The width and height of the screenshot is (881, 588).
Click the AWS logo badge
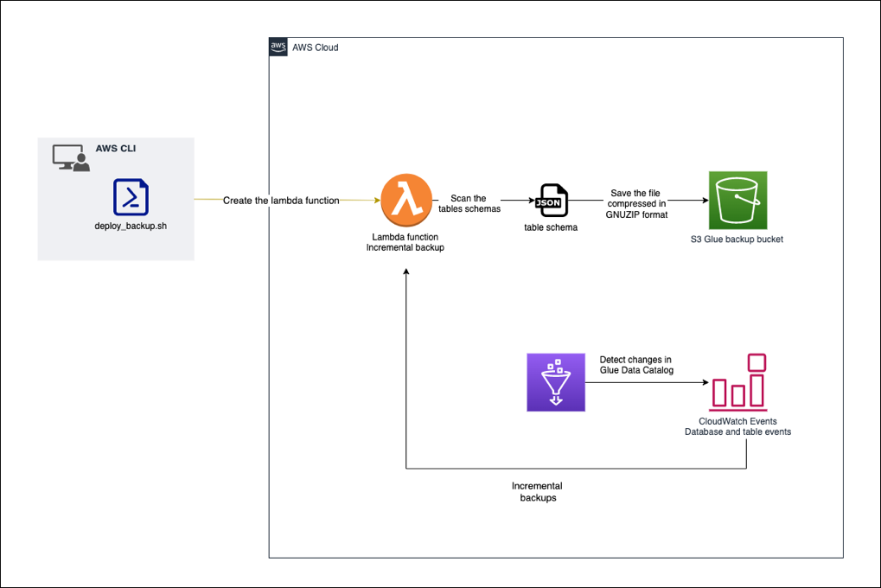pyautogui.click(x=278, y=48)
